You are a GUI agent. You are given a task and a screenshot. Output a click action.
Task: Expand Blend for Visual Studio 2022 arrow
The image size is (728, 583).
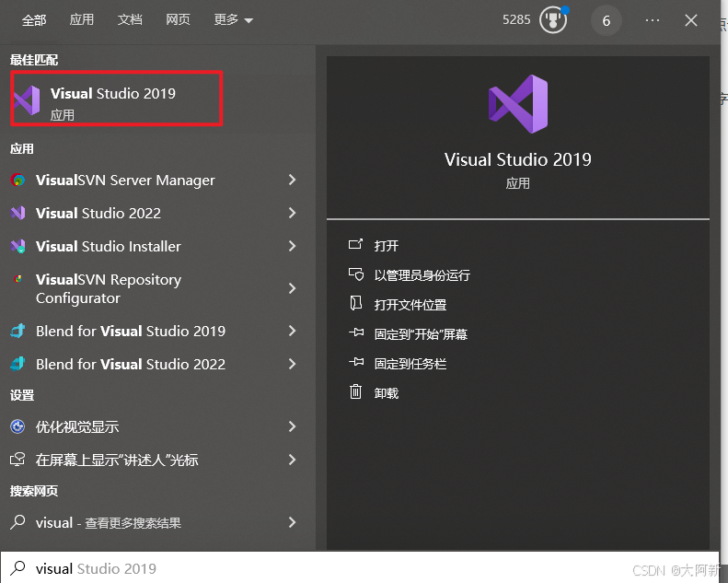pyautogui.click(x=292, y=364)
